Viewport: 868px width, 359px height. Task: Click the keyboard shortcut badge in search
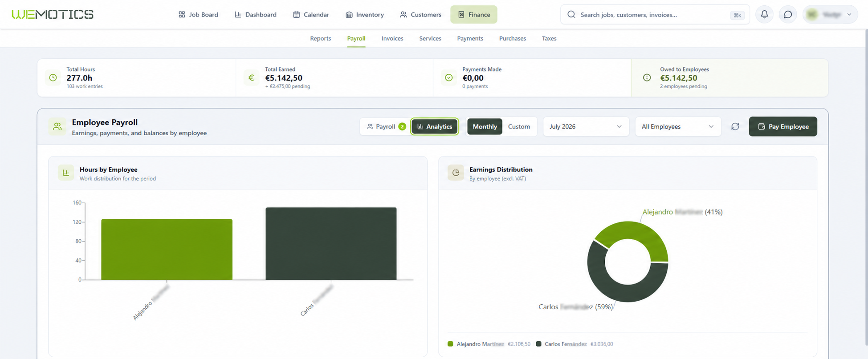click(x=737, y=15)
